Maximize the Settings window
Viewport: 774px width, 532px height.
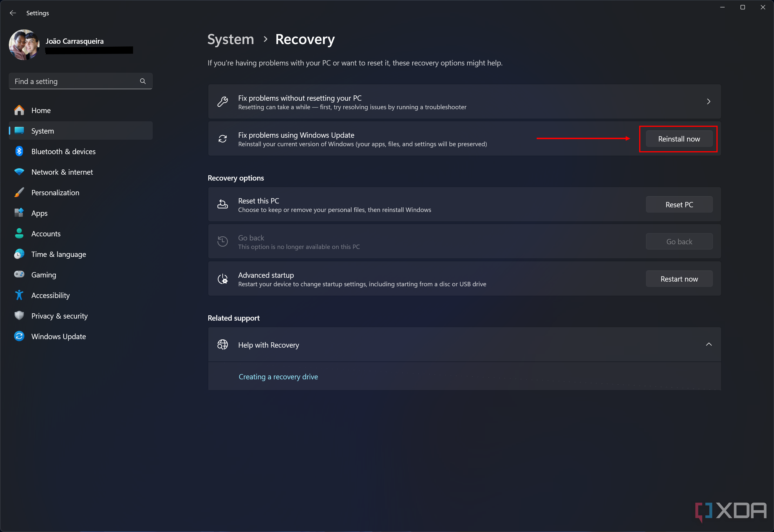743,7
